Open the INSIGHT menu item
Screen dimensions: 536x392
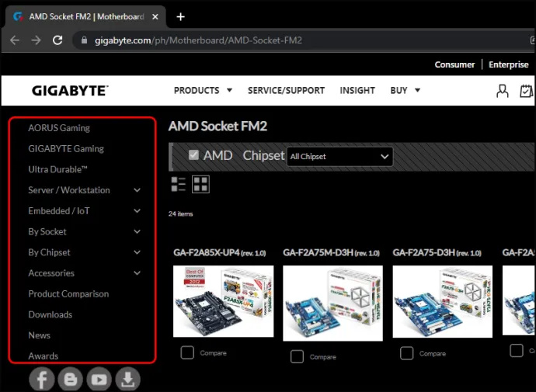click(x=357, y=91)
